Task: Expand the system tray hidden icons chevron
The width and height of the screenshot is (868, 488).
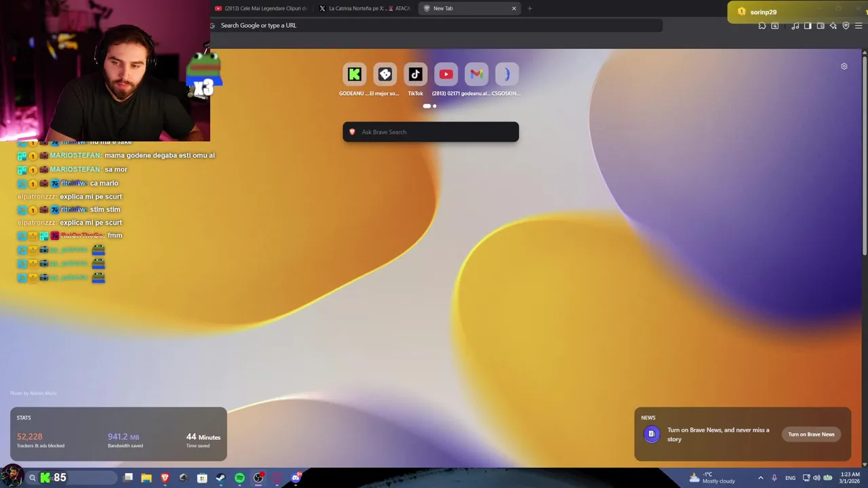Action: coord(760,478)
